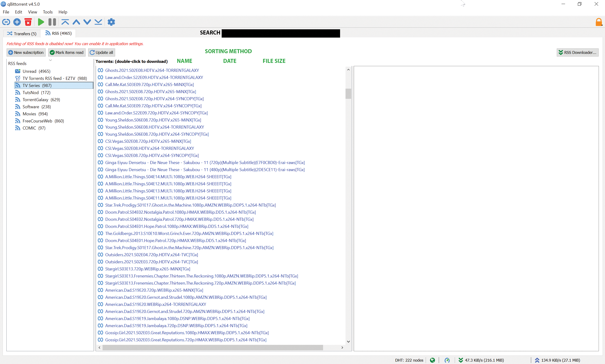Click Move down in queue icon
605x364 pixels.
point(87,22)
